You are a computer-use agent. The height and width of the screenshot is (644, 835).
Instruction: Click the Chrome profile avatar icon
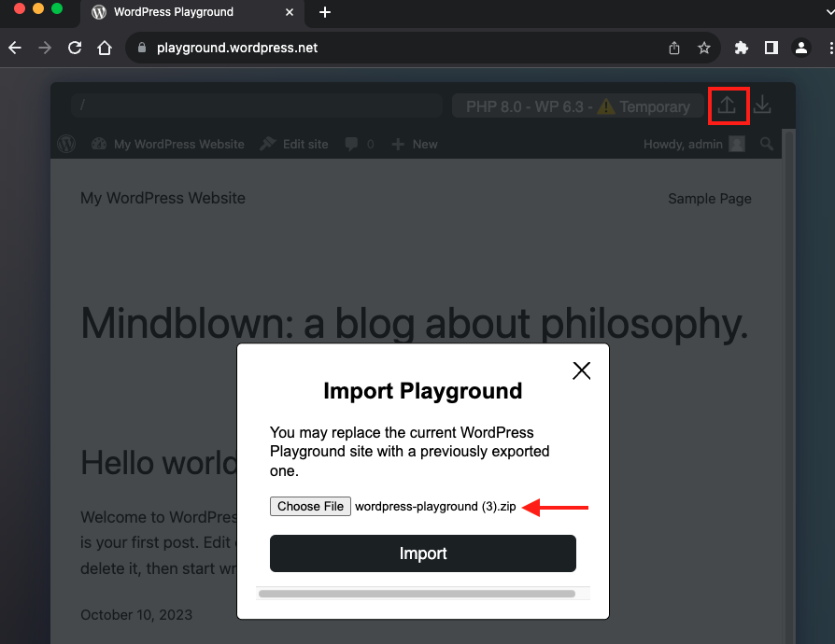(801, 48)
